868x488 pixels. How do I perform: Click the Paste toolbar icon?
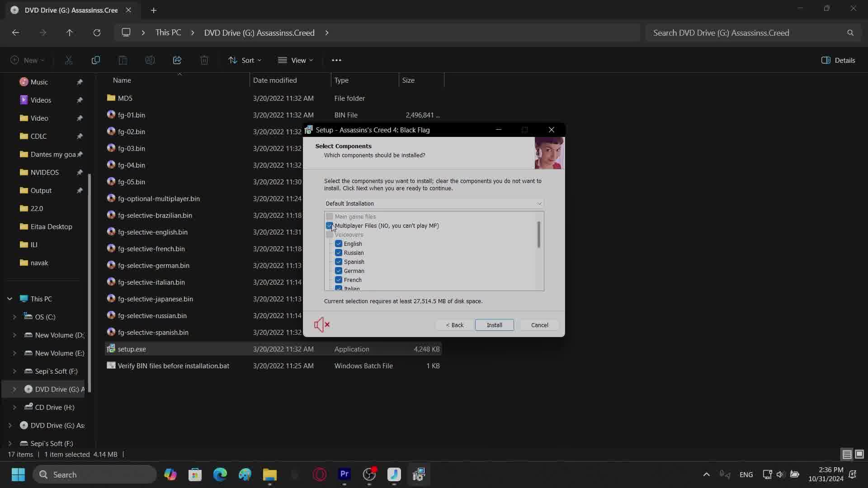(123, 60)
